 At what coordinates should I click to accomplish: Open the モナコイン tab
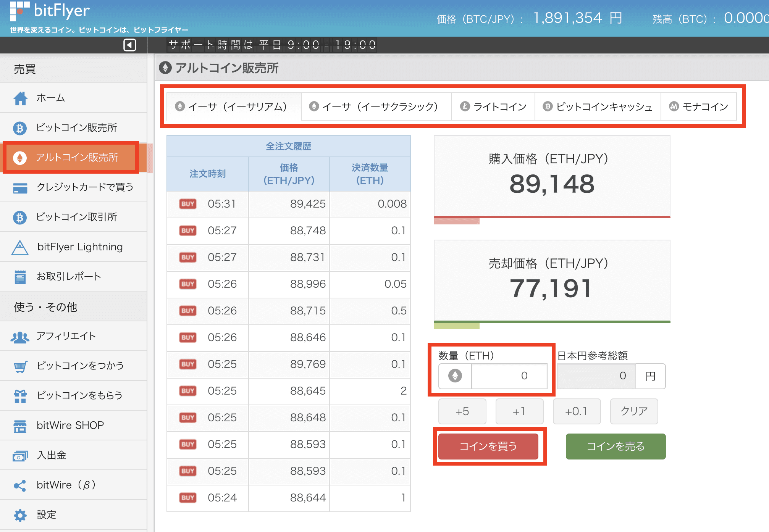coord(699,106)
